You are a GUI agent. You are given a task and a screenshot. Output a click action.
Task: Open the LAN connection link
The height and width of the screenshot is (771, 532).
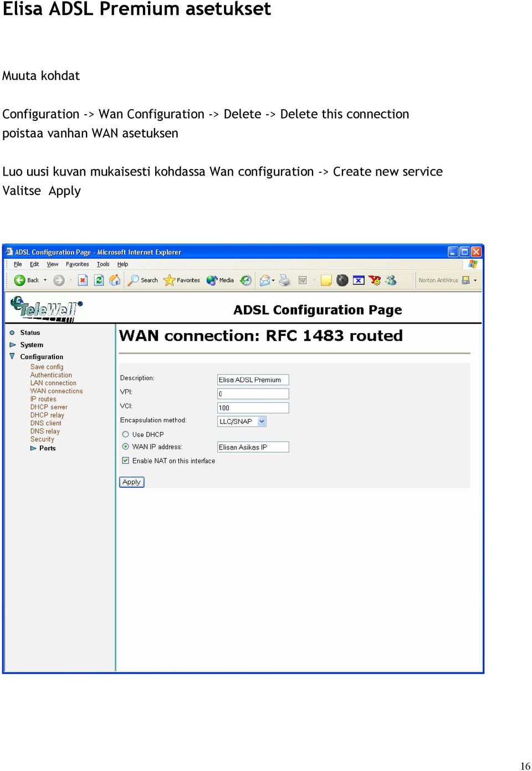coord(53,383)
